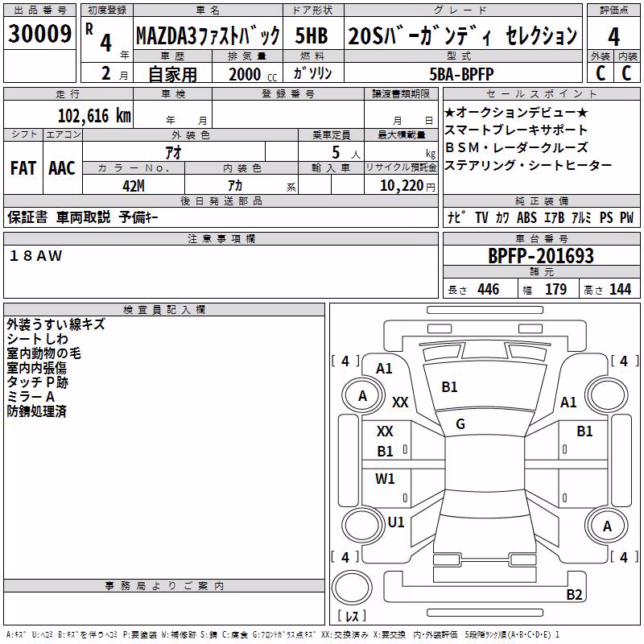Select exterior color アオ
The height and width of the screenshot is (644, 644).
tap(173, 152)
